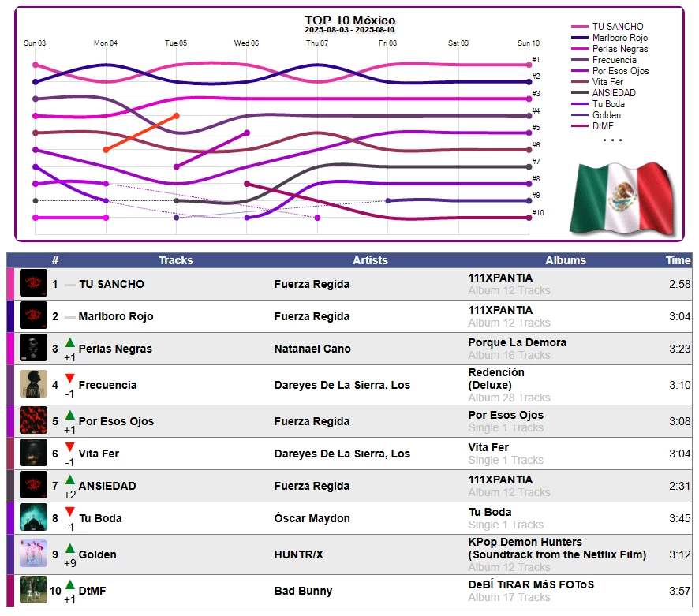This screenshot has height=616, width=699.
Task: Click the Tracks column header
Action: pyautogui.click(x=176, y=260)
